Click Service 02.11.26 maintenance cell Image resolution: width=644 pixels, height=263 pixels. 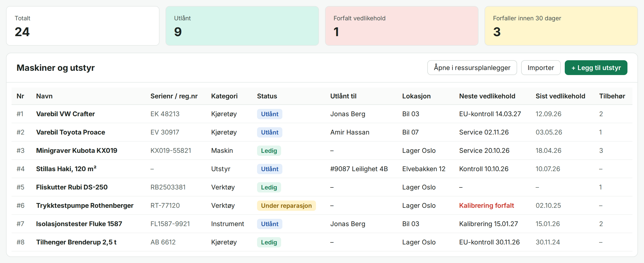(484, 132)
